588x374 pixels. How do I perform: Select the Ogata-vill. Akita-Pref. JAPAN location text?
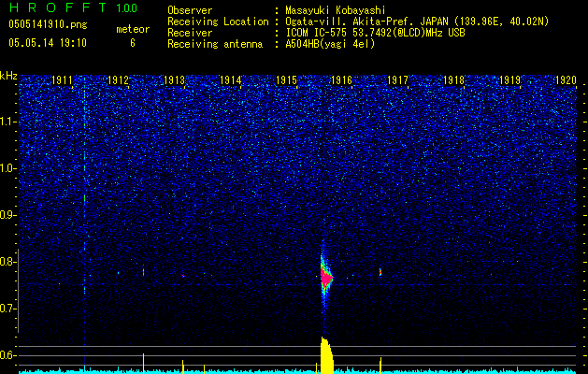pos(417,22)
